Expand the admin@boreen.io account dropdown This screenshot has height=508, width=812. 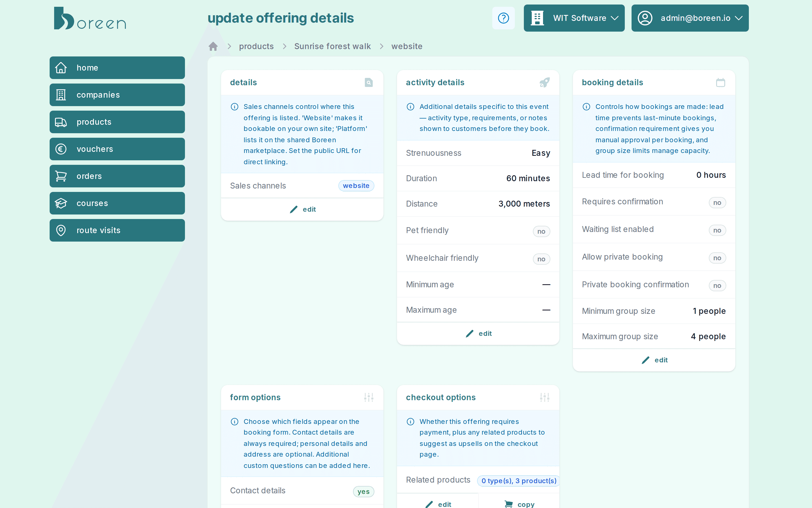pos(690,18)
